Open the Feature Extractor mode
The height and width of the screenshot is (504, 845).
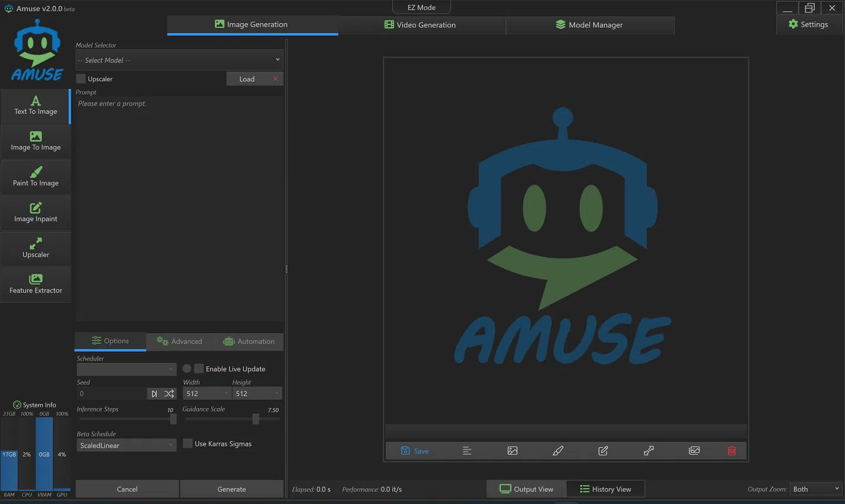click(x=36, y=285)
